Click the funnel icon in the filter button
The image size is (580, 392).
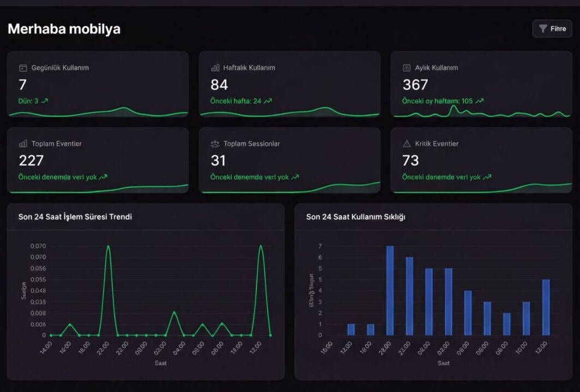pyautogui.click(x=543, y=29)
